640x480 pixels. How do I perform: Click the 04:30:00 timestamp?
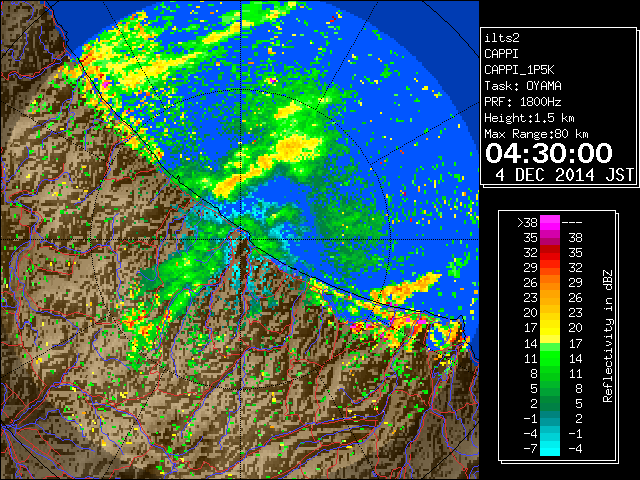(549, 153)
